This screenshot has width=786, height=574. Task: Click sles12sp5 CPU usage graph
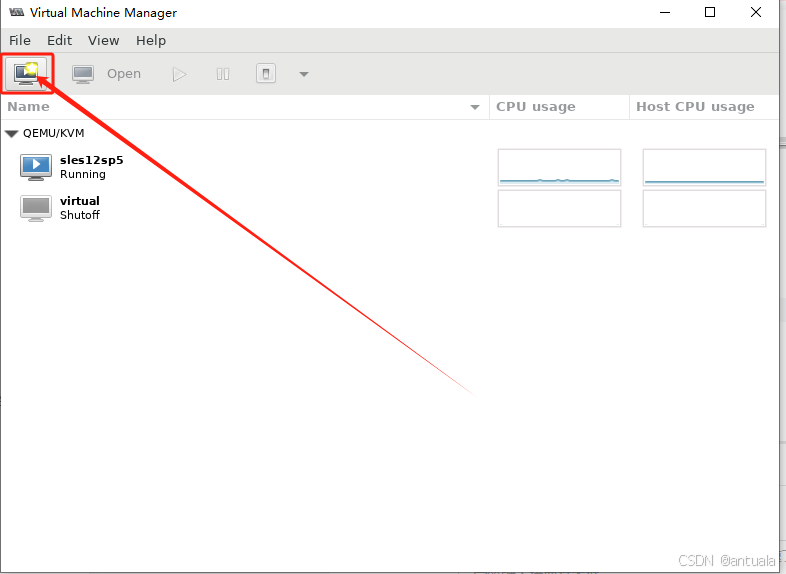click(x=559, y=167)
